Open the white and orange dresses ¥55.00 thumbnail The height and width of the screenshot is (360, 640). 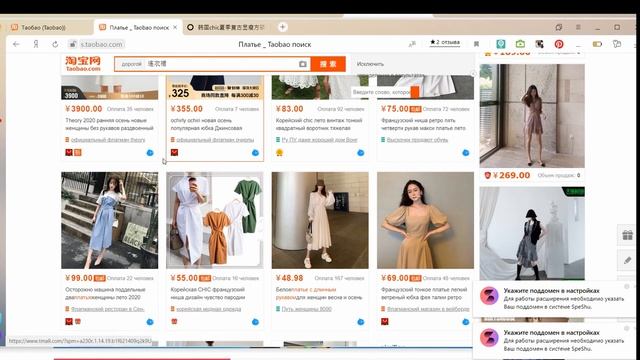(215, 220)
